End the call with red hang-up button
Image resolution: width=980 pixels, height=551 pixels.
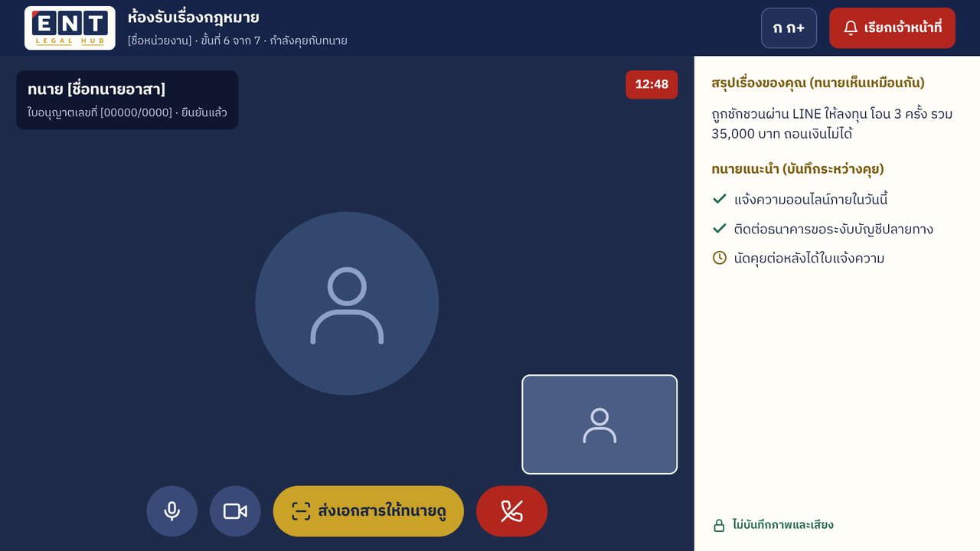(x=511, y=511)
